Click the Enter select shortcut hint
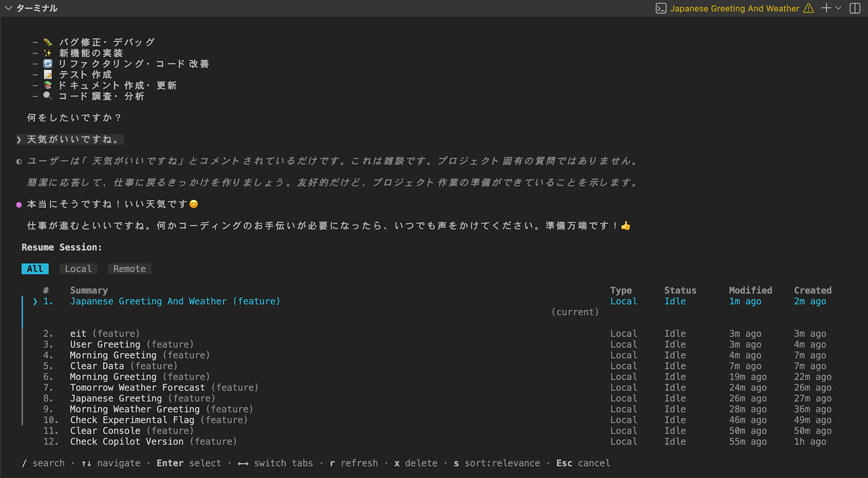Screen dimensions: 868x478 [189, 463]
